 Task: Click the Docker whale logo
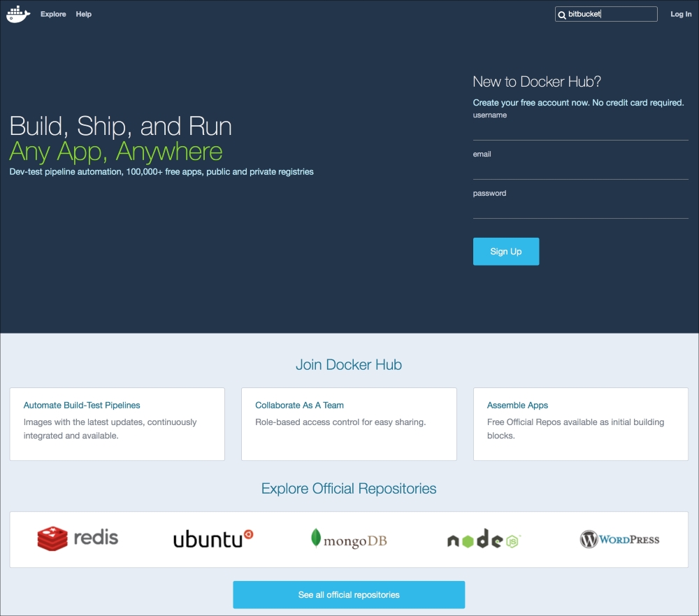point(18,14)
